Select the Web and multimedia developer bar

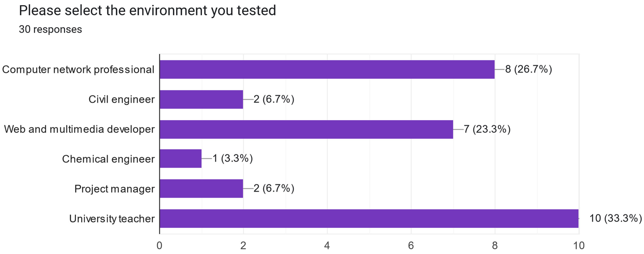click(x=306, y=129)
